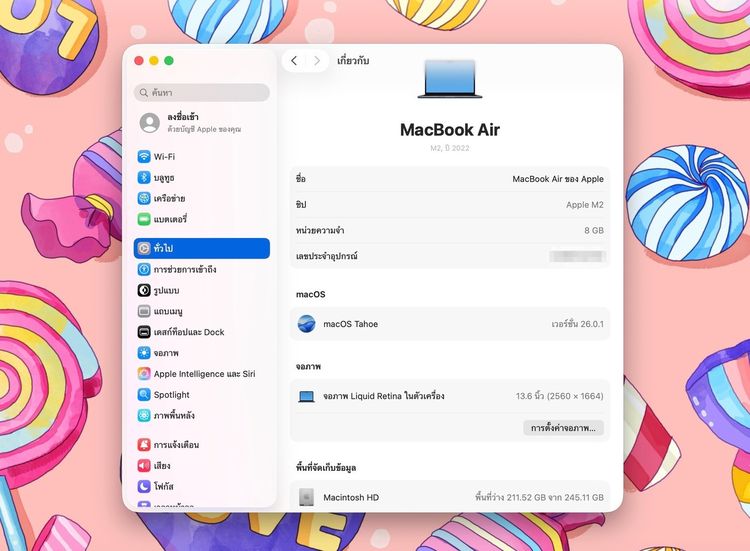
Task: Click the 'Macintosh HD' label
Action: 351,497
